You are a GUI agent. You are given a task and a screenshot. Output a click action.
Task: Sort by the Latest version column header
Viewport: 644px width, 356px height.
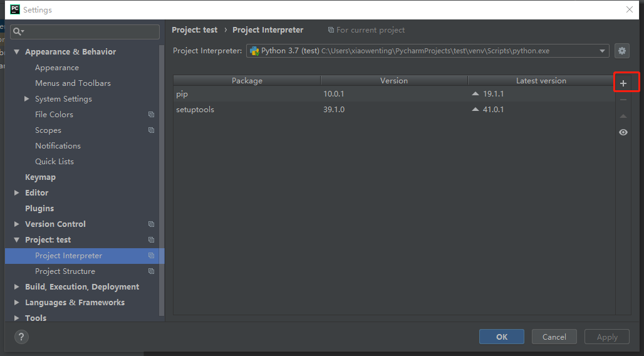541,81
